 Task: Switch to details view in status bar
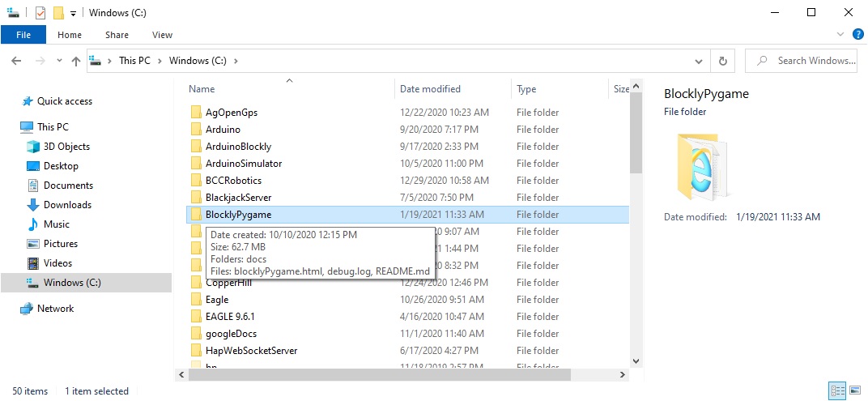pyautogui.click(x=837, y=391)
